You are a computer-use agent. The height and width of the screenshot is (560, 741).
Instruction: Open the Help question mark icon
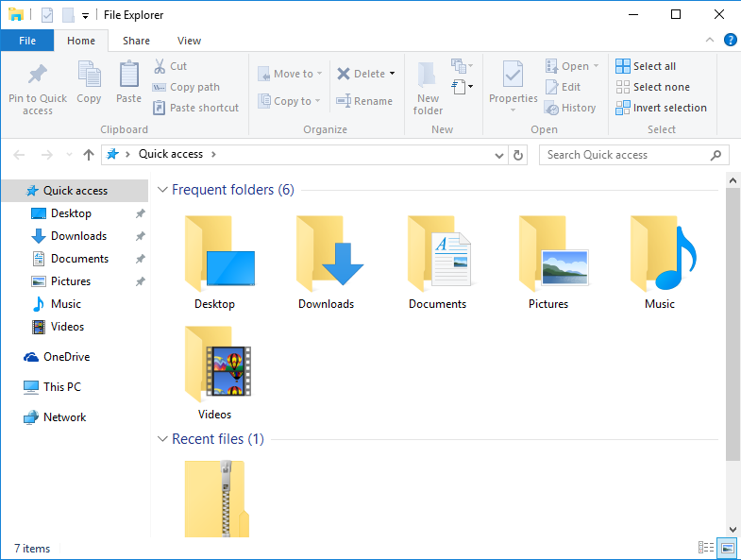click(730, 41)
